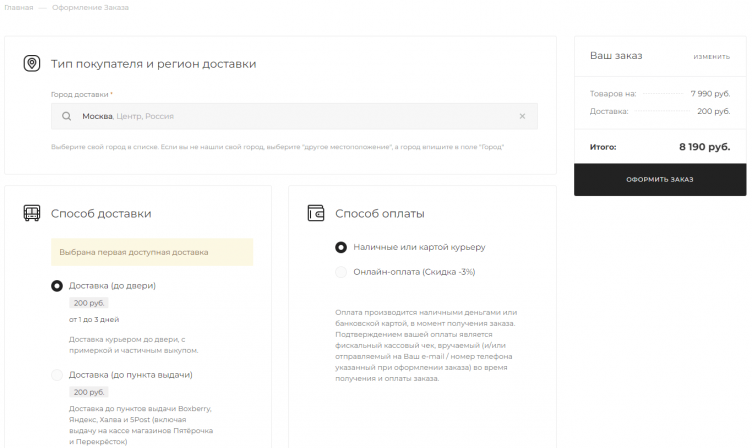Click Оформление Заказа breadcrumb item

click(x=90, y=7)
